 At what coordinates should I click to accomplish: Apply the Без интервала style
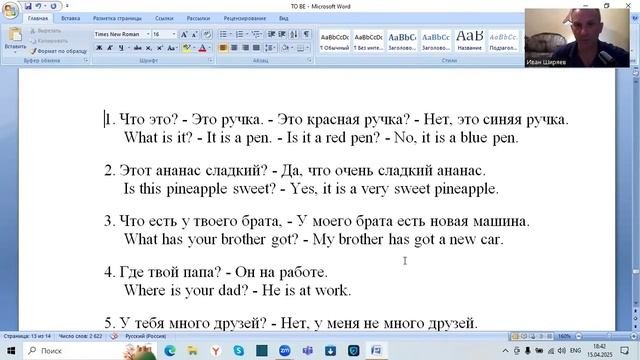(x=368, y=41)
